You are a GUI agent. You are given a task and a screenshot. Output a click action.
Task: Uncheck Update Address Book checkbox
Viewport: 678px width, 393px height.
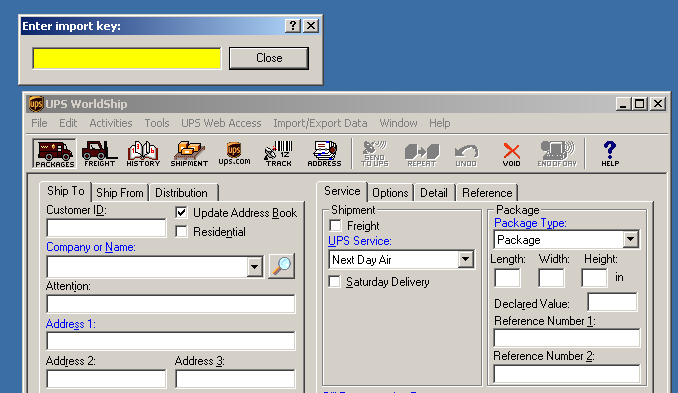[182, 213]
